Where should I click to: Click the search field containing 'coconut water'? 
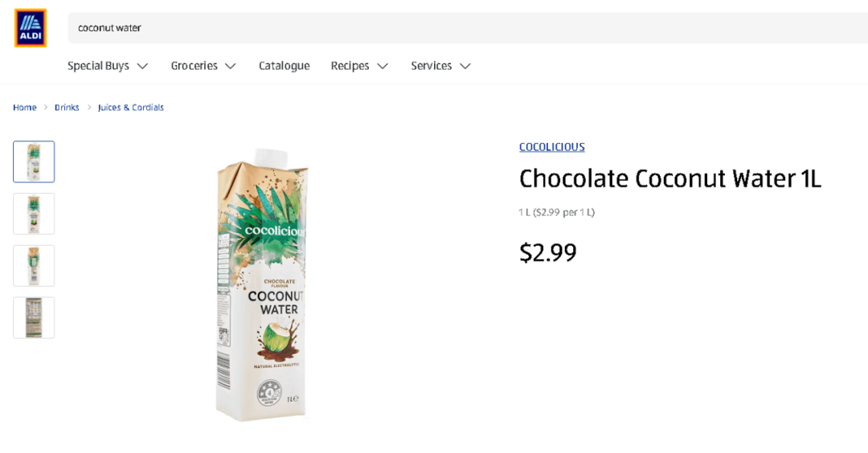point(466,27)
